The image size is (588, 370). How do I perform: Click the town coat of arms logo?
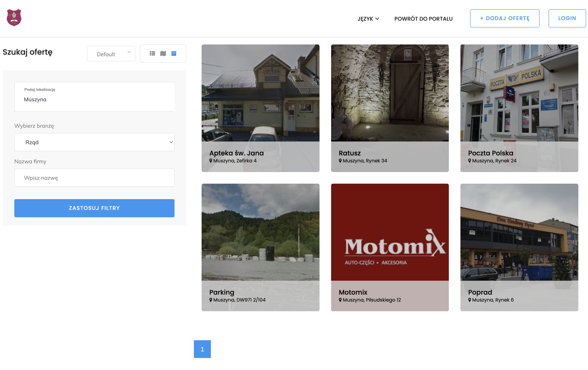point(14,18)
